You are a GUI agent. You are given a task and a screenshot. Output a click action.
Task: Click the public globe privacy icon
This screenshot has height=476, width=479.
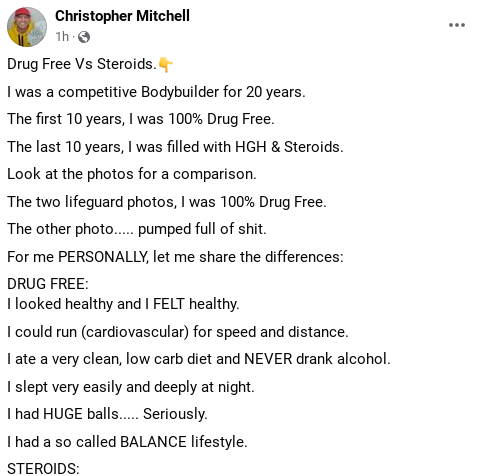[84, 37]
